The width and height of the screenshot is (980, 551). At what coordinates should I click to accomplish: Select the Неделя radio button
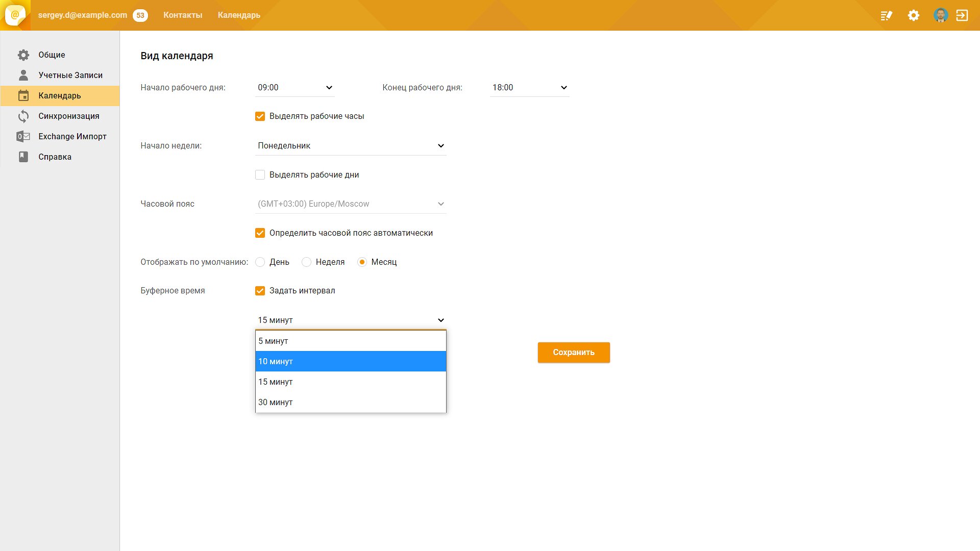(x=306, y=262)
